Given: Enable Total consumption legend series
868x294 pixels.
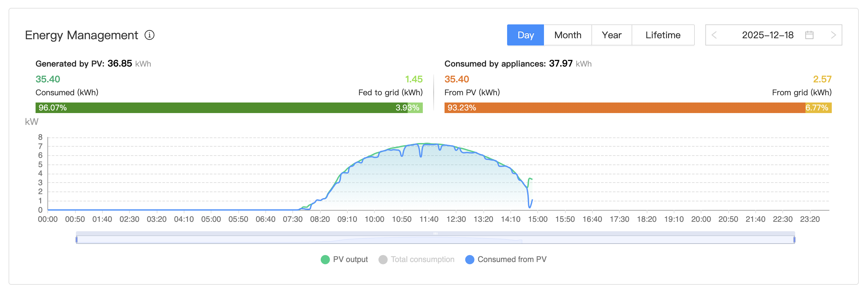Looking at the screenshot, I should coord(417,259).
